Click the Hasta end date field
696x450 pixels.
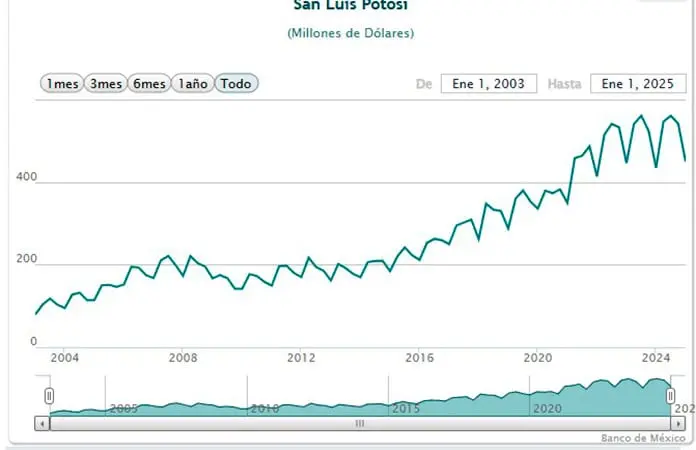tap(636, 84)
